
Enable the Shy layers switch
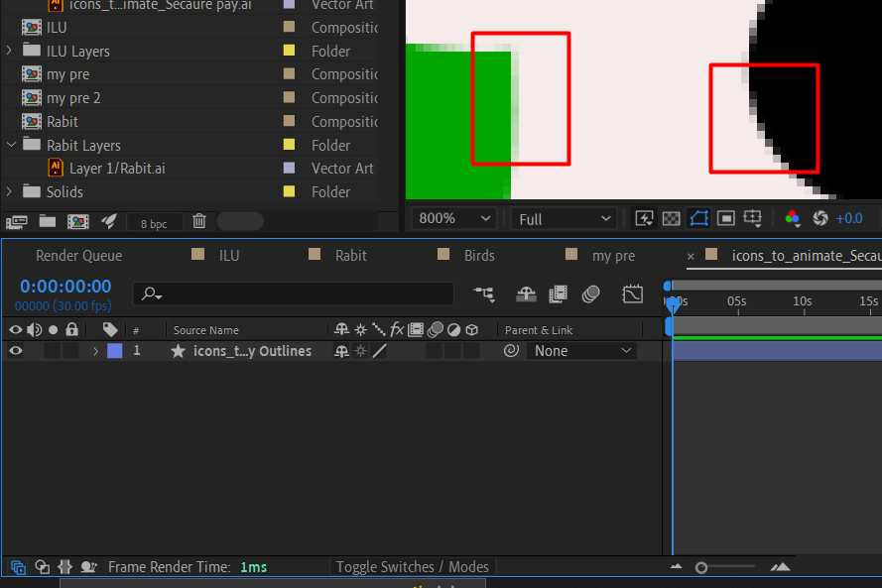click(342, 329)
